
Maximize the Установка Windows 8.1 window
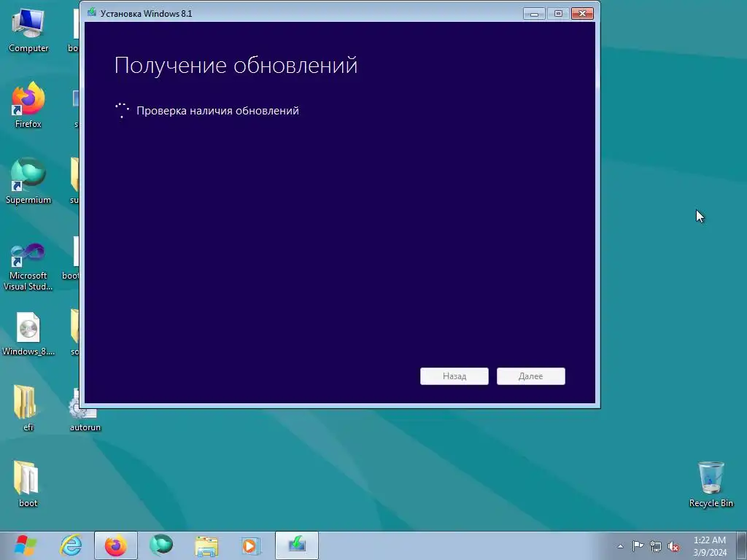[x=558, y=14]
